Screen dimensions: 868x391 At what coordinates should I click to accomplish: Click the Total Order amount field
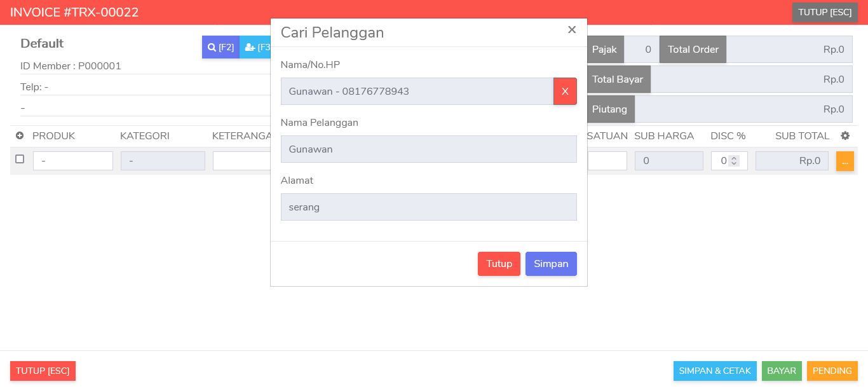pyautogui.click(x=789, y=50)
